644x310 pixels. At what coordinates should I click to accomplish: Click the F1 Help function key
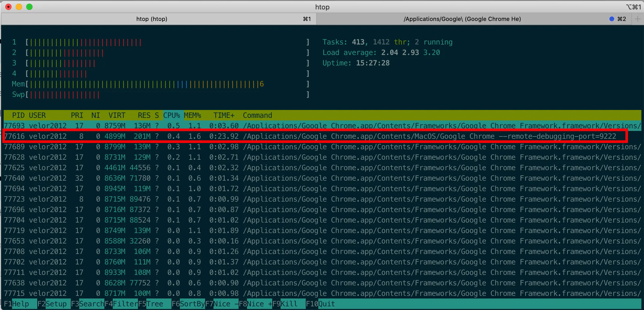click(x=20, y=304)
